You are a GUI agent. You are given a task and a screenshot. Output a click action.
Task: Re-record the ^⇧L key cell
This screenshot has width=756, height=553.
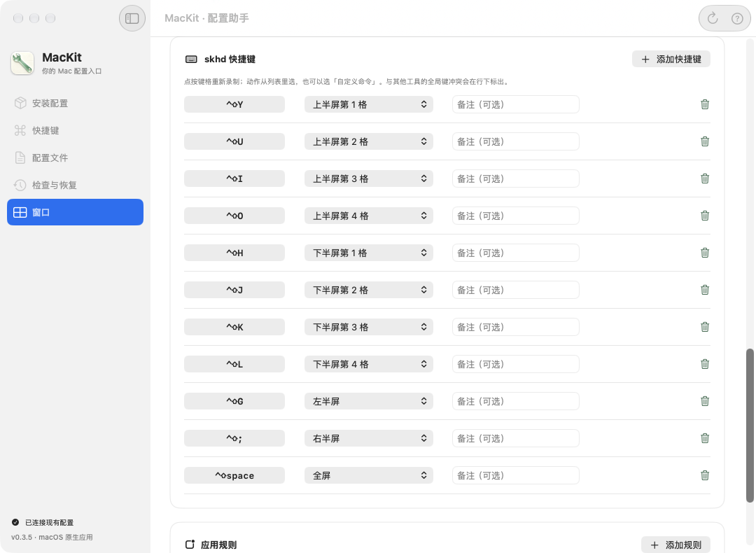point(234,365)
